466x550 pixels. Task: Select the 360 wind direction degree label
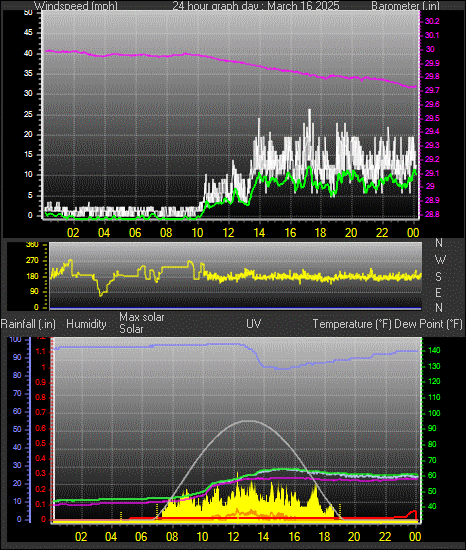[x=32, y=245]
